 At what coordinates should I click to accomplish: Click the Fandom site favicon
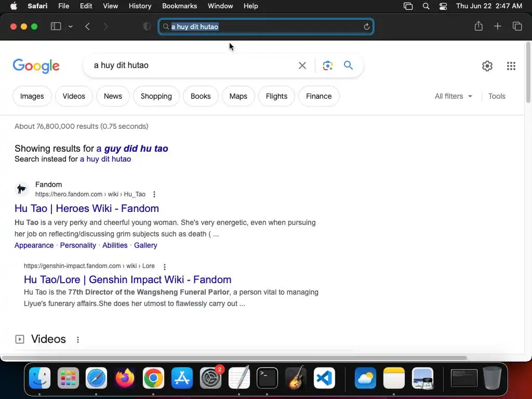[22, 189]
